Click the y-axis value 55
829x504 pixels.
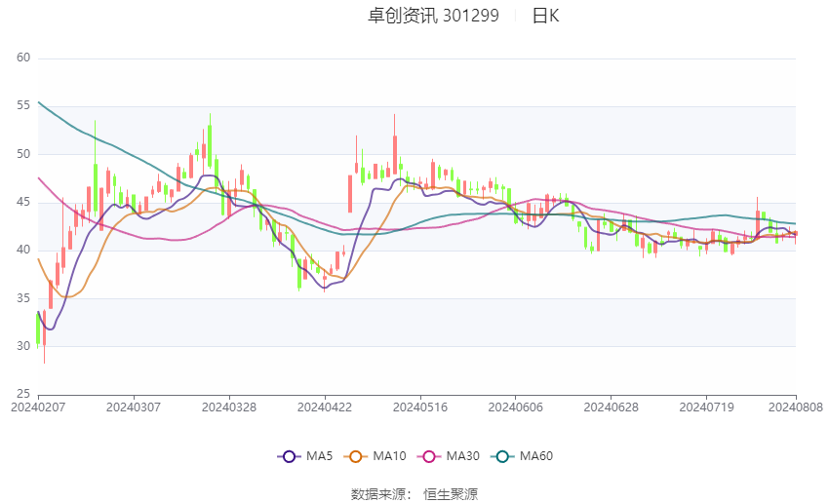click(23, 105)
